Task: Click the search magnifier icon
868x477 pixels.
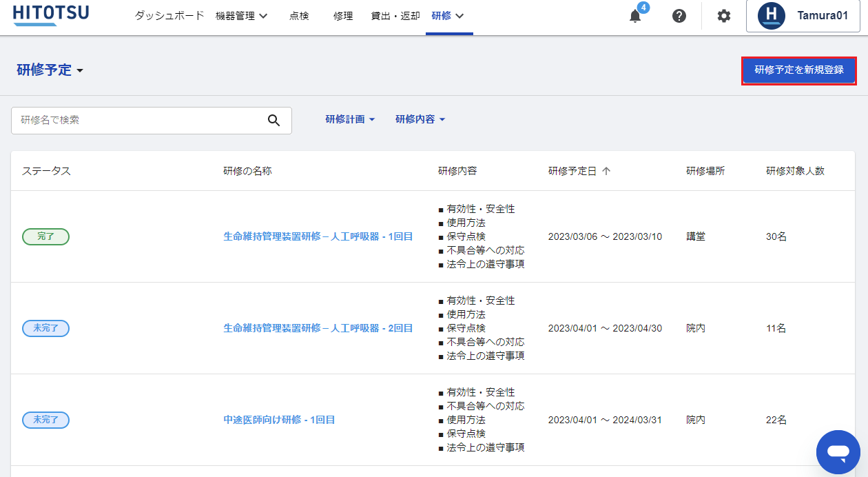Action: click(273, 120)
